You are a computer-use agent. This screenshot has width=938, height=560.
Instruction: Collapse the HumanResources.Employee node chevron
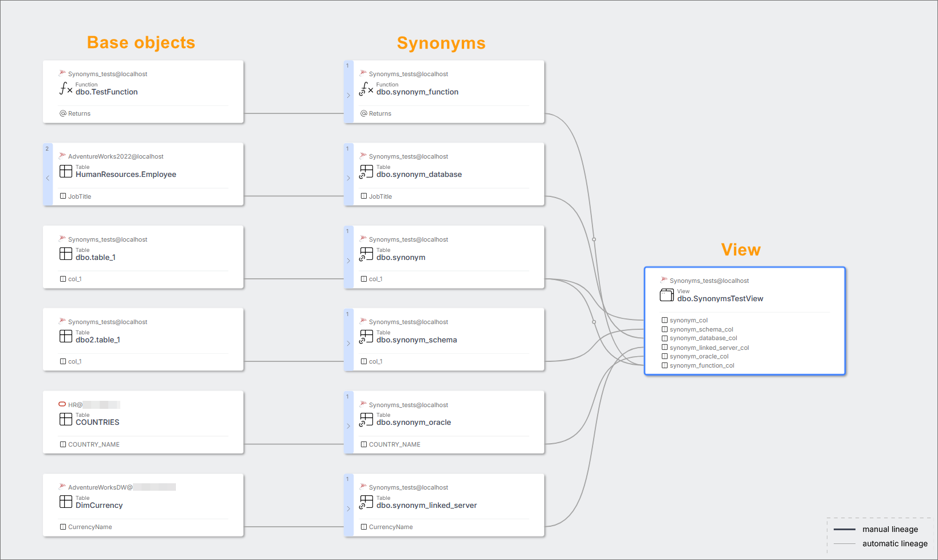click(x=48, y=178)
